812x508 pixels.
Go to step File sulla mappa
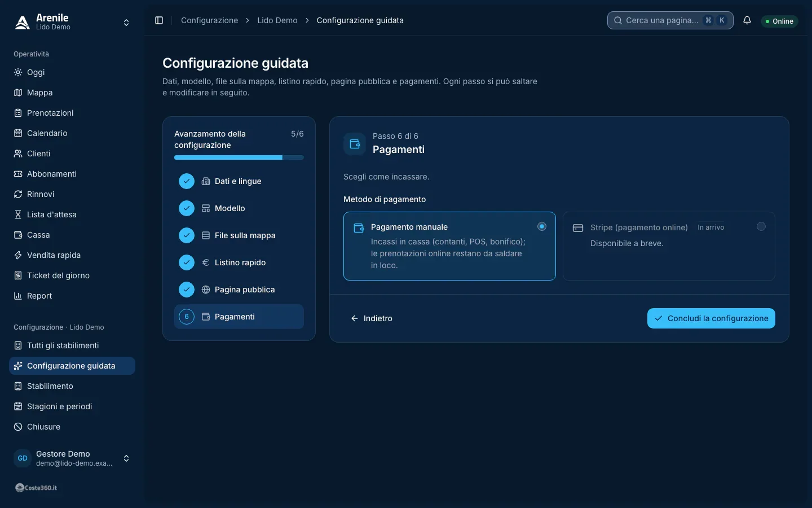[x=239, y=235]
